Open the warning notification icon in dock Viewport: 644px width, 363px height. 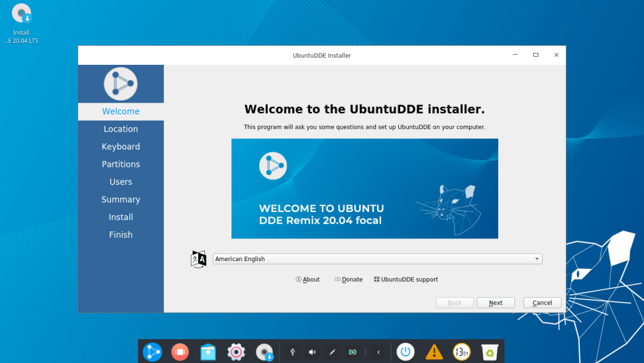pyautogui.click(x=434, y=352)
